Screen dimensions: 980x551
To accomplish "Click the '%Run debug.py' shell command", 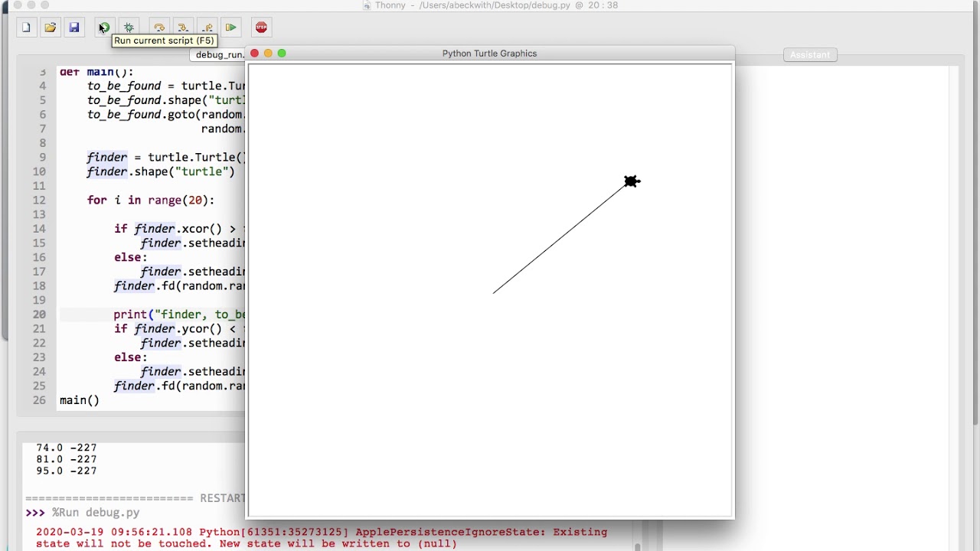I will (x=96, y=513).
